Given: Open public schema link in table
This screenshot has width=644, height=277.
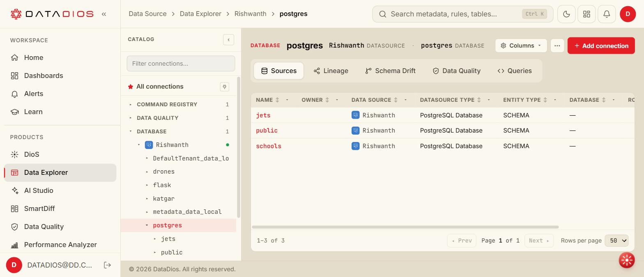Looking at the screenshot, I should click(267, 130).
